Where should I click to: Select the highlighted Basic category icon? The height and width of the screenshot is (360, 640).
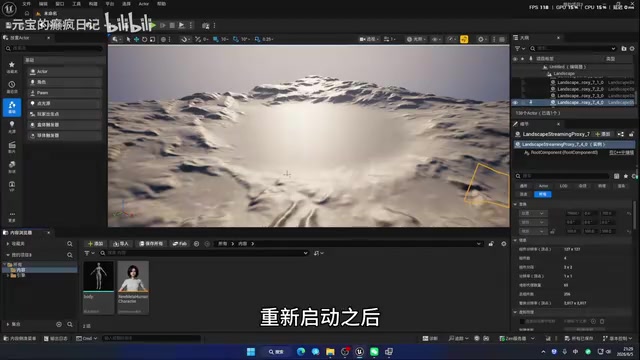[x=12, y=107]
